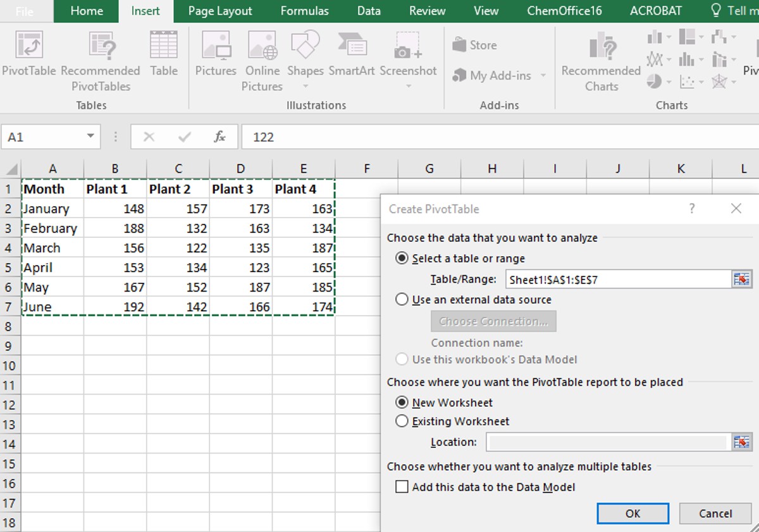Select the statistic histogram chart icon
Viewport: 759px width, 532px height.
click(x=687, y=59)
